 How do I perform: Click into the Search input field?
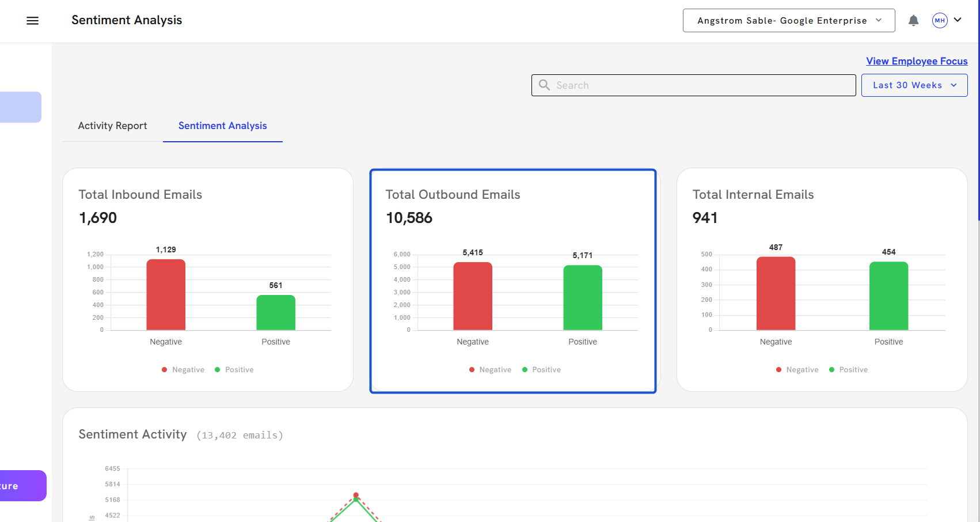pos(702,85)
